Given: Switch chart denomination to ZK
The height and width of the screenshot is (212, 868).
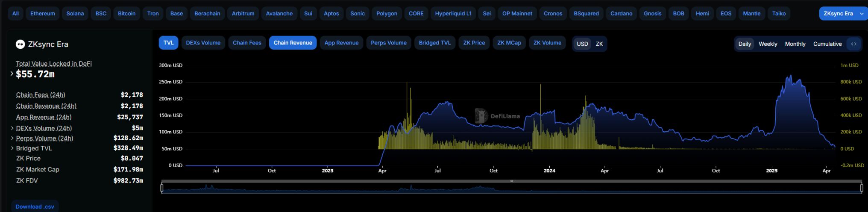Looking at the screenshot, I should 599,44.
